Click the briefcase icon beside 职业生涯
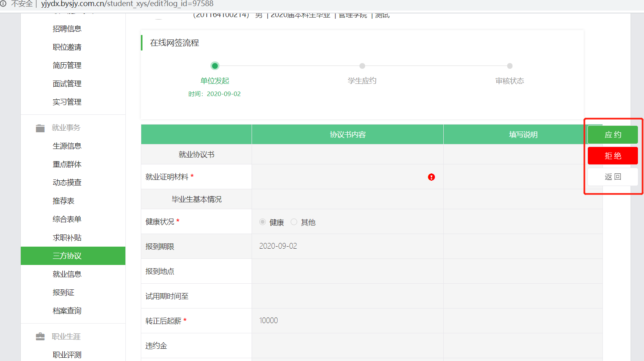The image size is (644, 361). tap(40, 337)
